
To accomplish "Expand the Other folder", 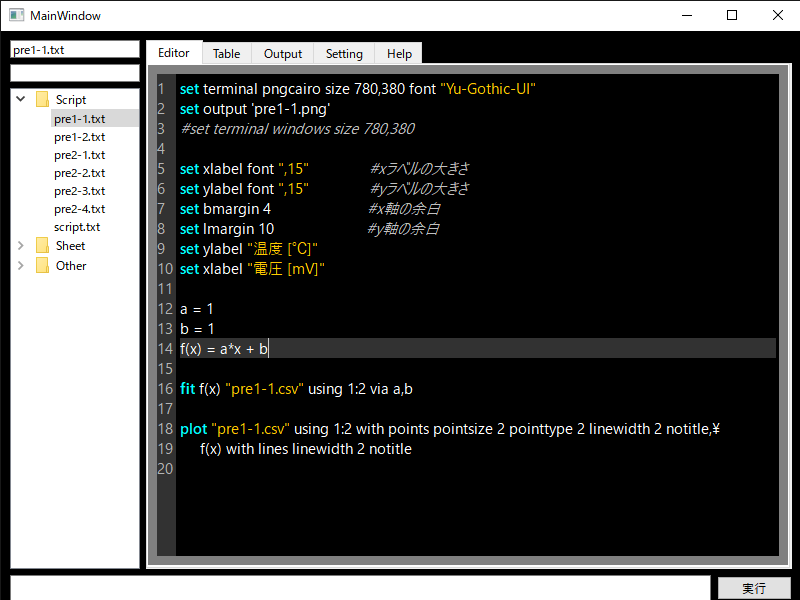I will click(20, 265).
